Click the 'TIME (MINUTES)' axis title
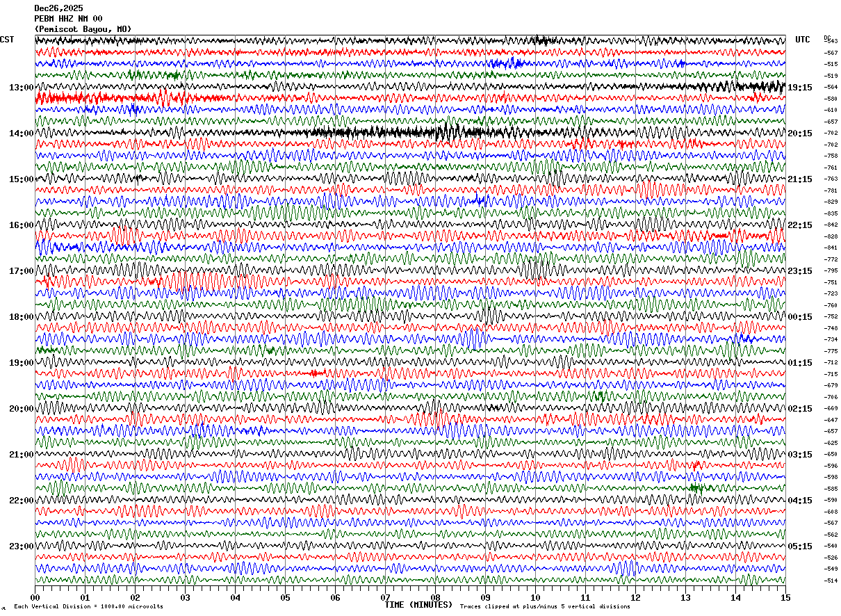The image size is (841, 616). (418, 605)
